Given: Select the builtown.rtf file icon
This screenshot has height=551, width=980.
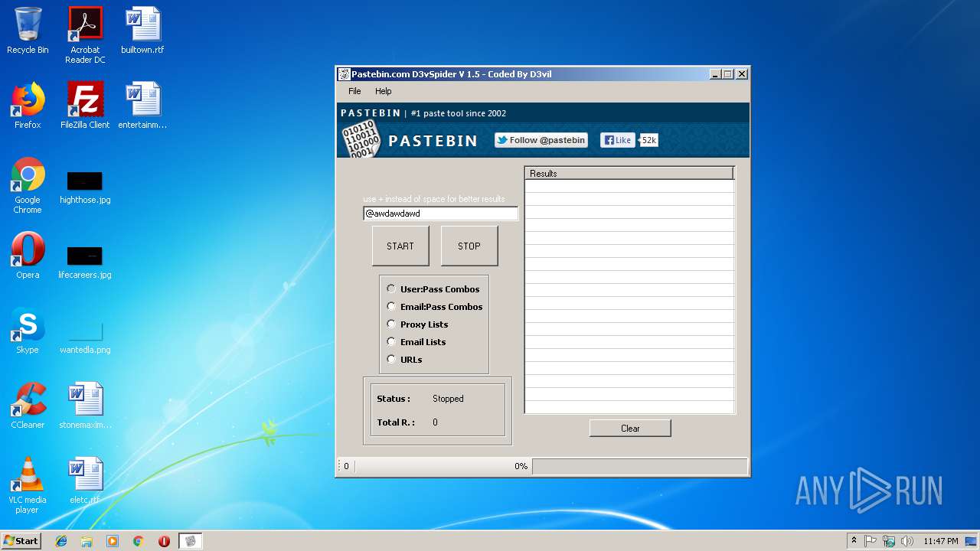Looking at the screenshot, I should click(142, 31).
